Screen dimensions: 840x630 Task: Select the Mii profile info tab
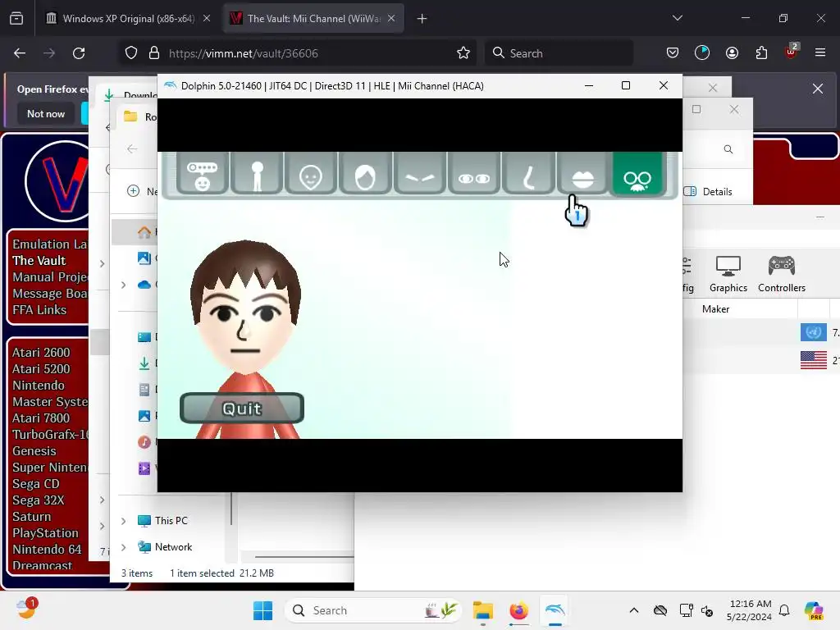tap(202, 174)
